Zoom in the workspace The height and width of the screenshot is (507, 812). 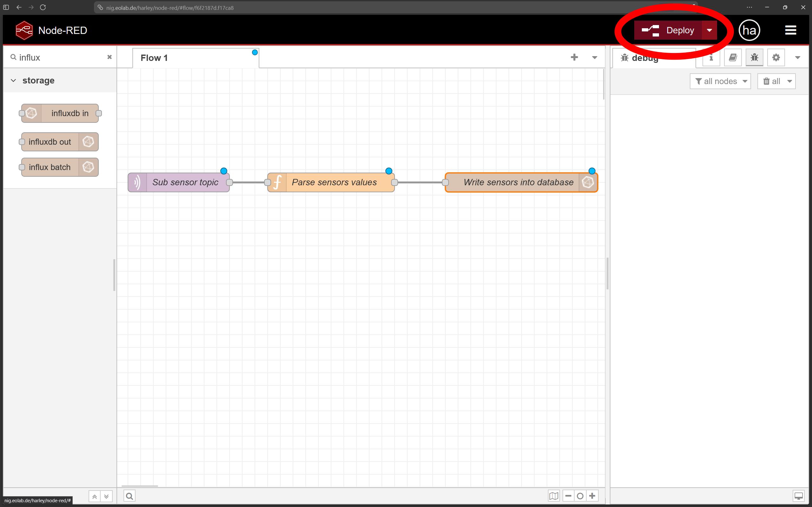click(592, 496)
